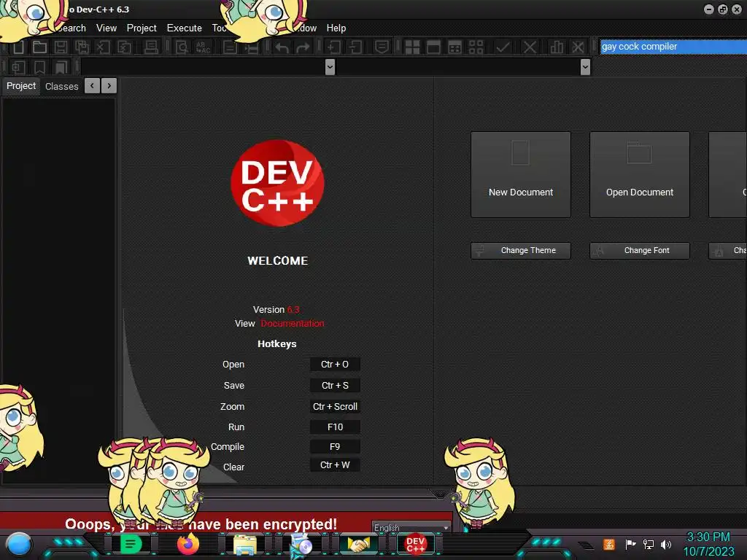The width and height of the screenshot is (747, 560).
Task: Open the View menu
Action: (x=107, y=28)
